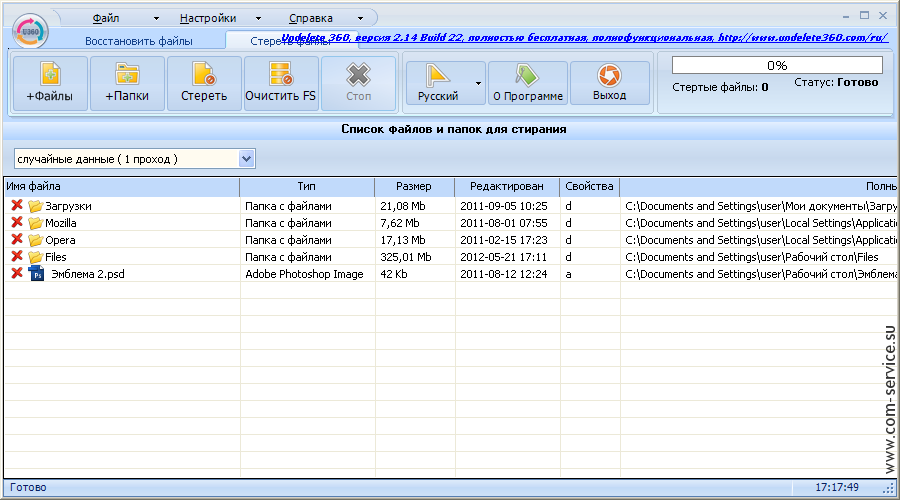Image resolution: width=900 pixels, height=500 pixels.
Task: Remove Эмблема 2.psd via red X
Action: coord(17,273)
